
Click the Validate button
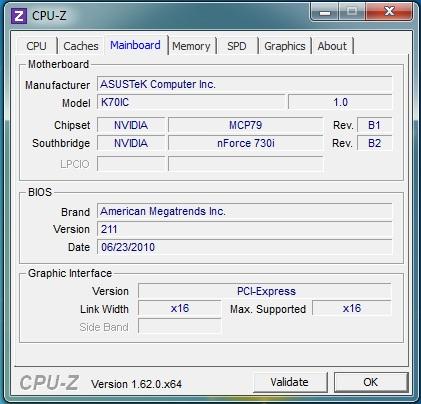click(290, 382)
